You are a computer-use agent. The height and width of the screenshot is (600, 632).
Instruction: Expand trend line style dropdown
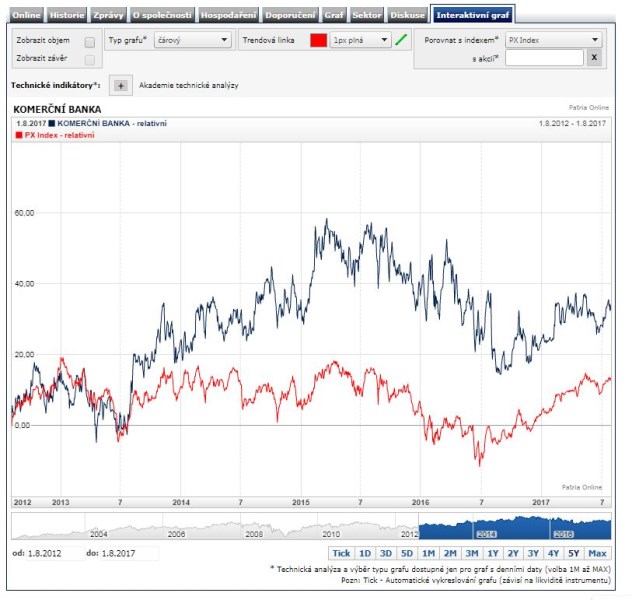pyautogui.click(x=361, y=40)
